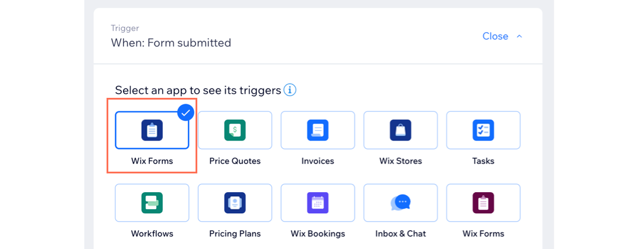Screen dimensions: 644x249
Task: Click the Invoices label text
Action: (x=318, y=161)
